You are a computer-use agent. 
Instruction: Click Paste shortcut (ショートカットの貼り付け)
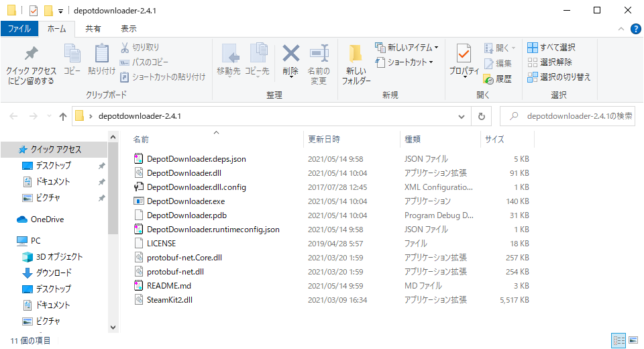162,77
